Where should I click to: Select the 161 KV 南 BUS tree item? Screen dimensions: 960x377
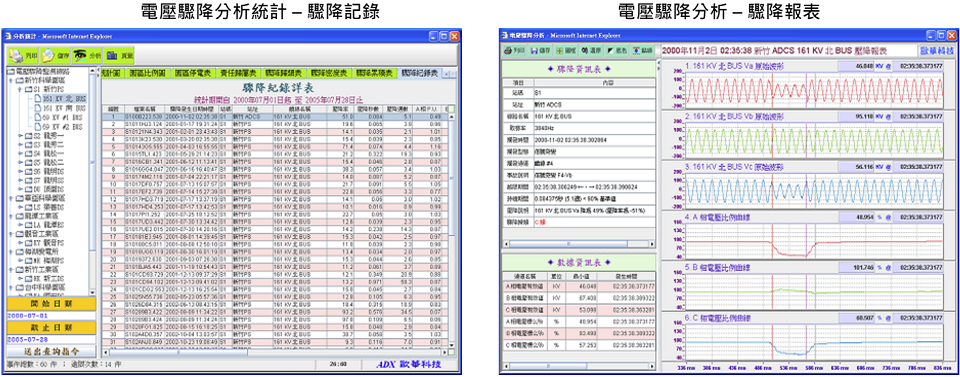(64, 108)
